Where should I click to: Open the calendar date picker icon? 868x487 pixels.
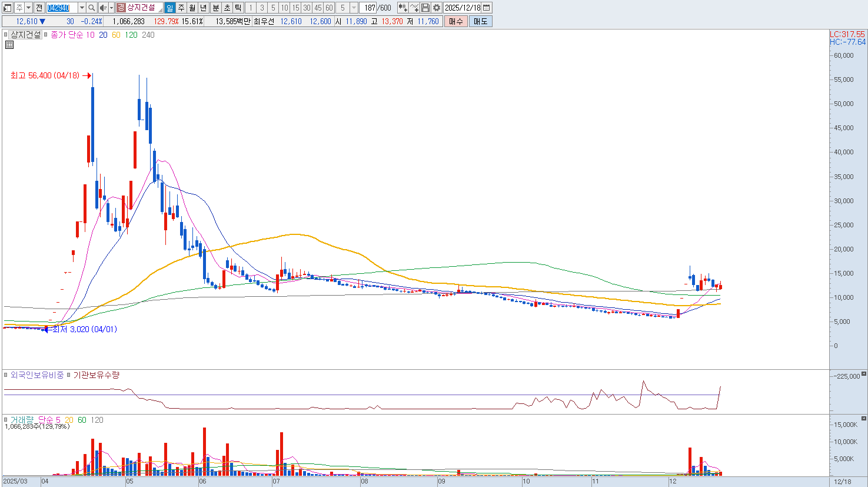(487, 8)
